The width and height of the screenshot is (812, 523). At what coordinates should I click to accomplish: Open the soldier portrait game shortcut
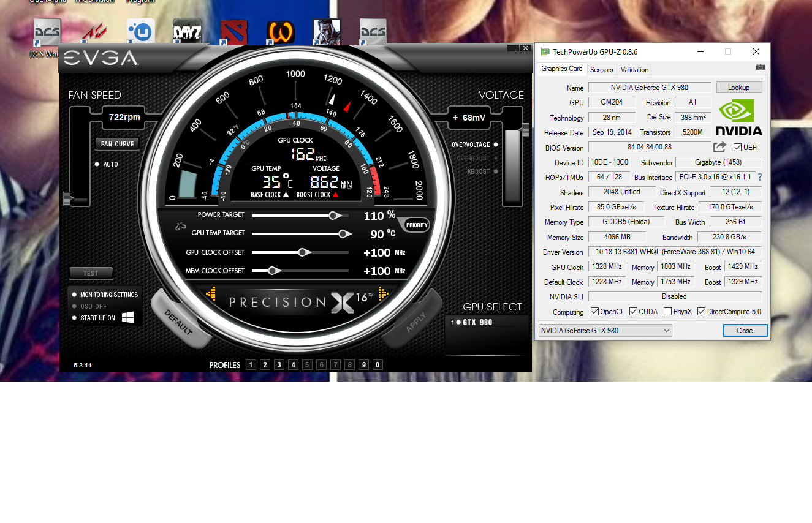pyautogui.click(x=327, y=32)
